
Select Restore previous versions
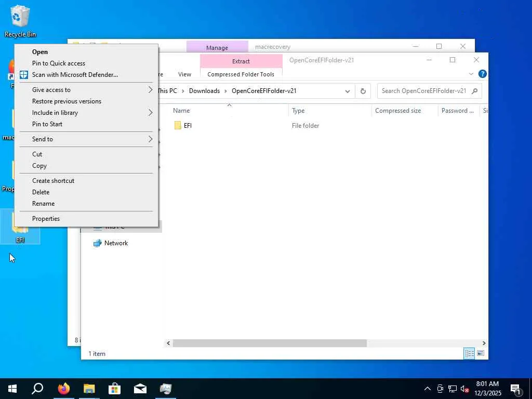[87, 101]
